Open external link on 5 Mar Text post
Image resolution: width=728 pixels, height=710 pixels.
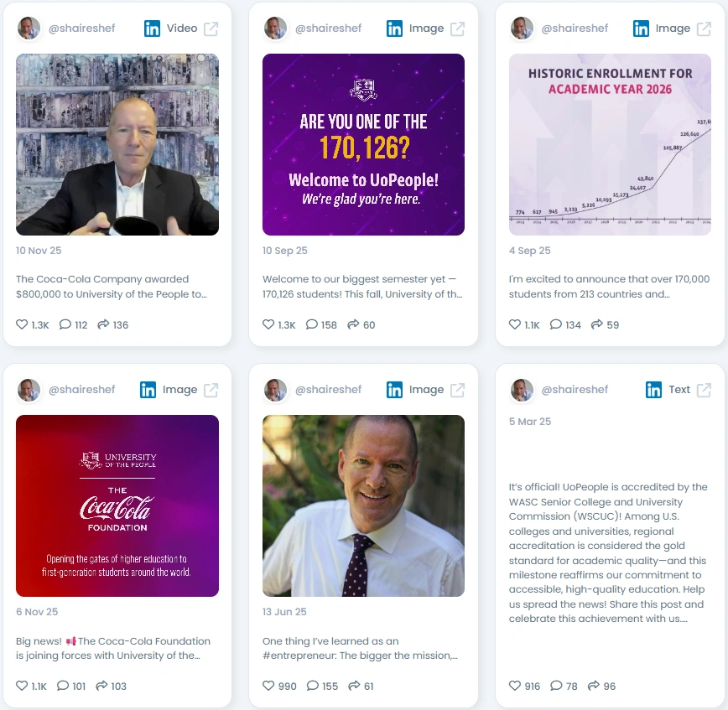704,390
